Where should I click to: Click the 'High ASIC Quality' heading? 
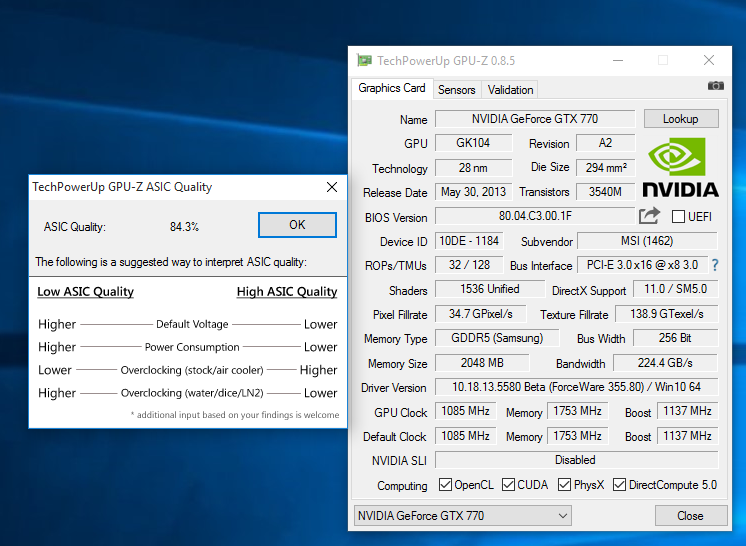point(287,292)
